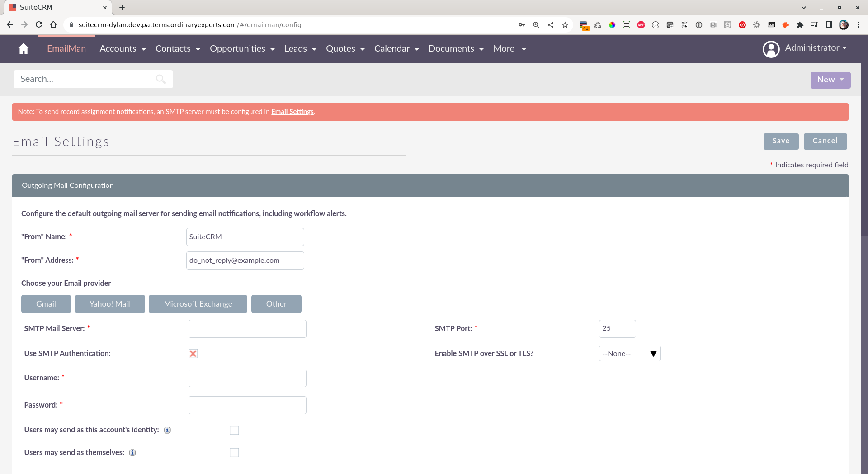Open the More navigation menu

click(510, 49)
